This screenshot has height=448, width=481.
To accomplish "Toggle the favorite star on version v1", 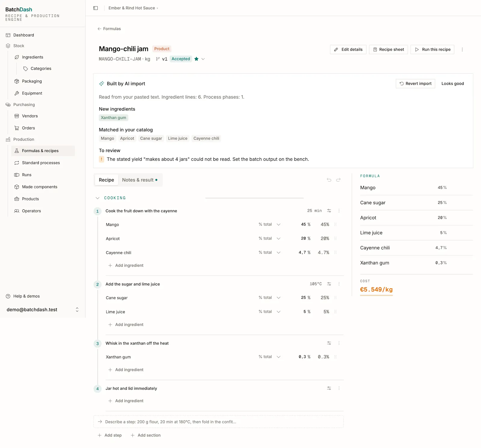I will [196, 59].
